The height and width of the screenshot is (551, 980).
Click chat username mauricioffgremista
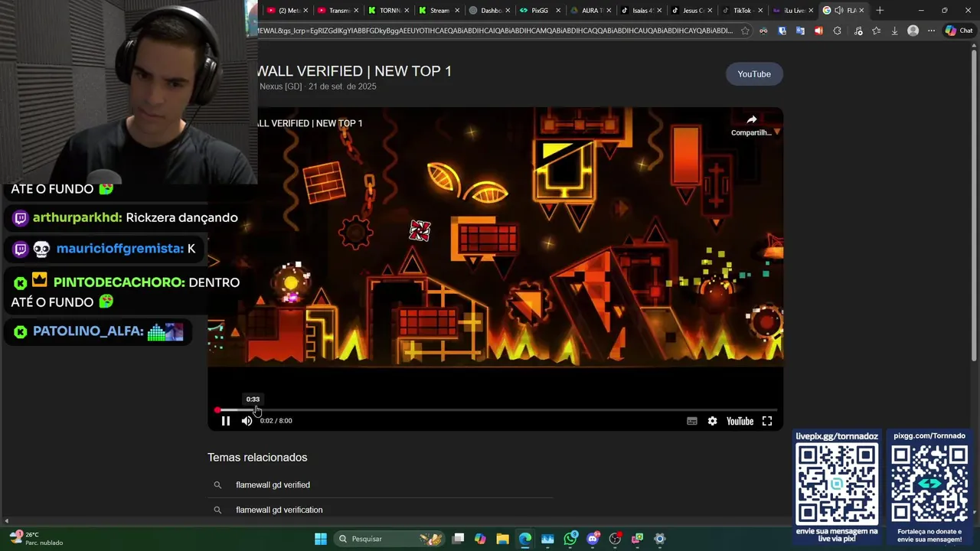(x=120, y=249)
